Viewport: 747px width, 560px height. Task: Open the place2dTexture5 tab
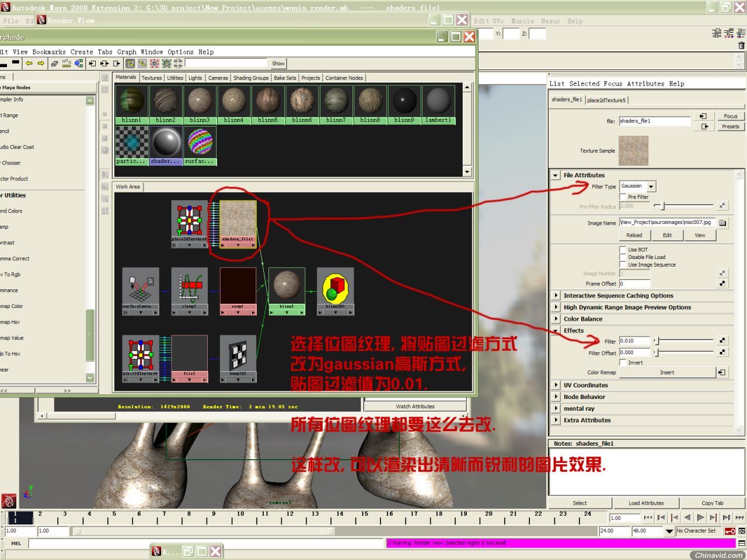point(606,100)
